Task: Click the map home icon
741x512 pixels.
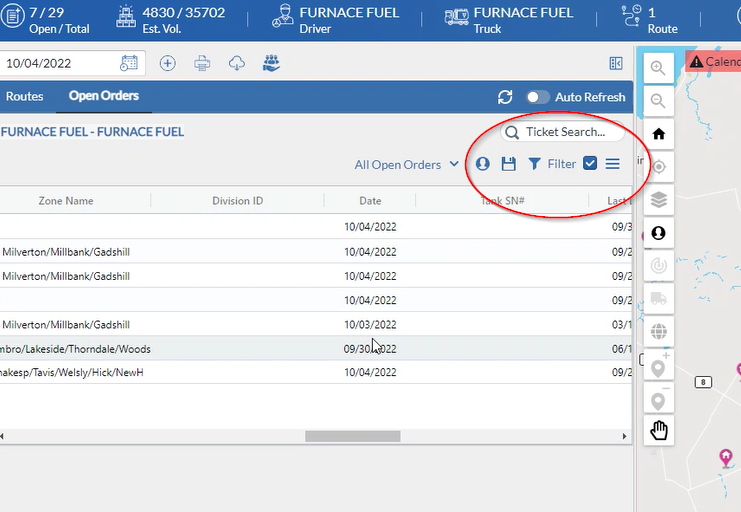Action: coord(658,134)
